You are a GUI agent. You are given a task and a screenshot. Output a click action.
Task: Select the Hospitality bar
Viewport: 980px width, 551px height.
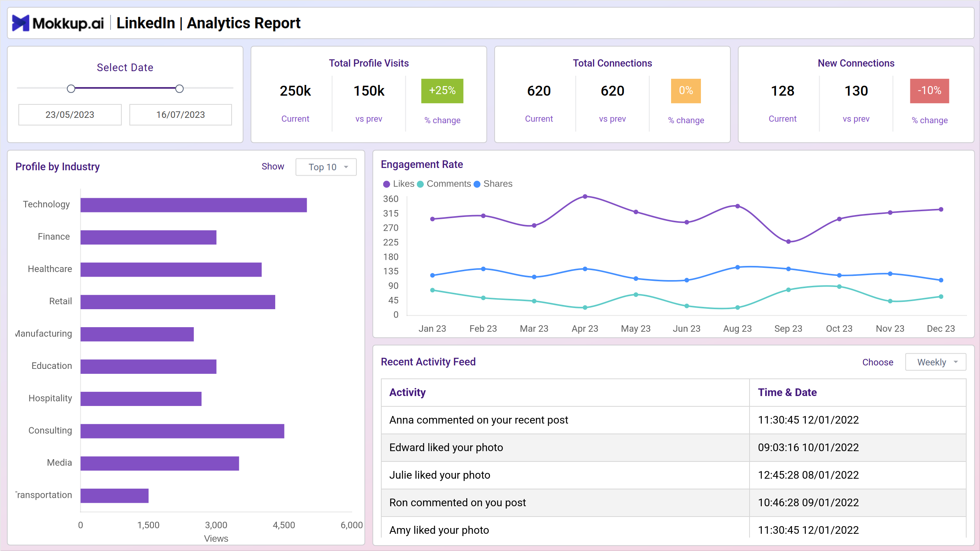coord(141,399)
